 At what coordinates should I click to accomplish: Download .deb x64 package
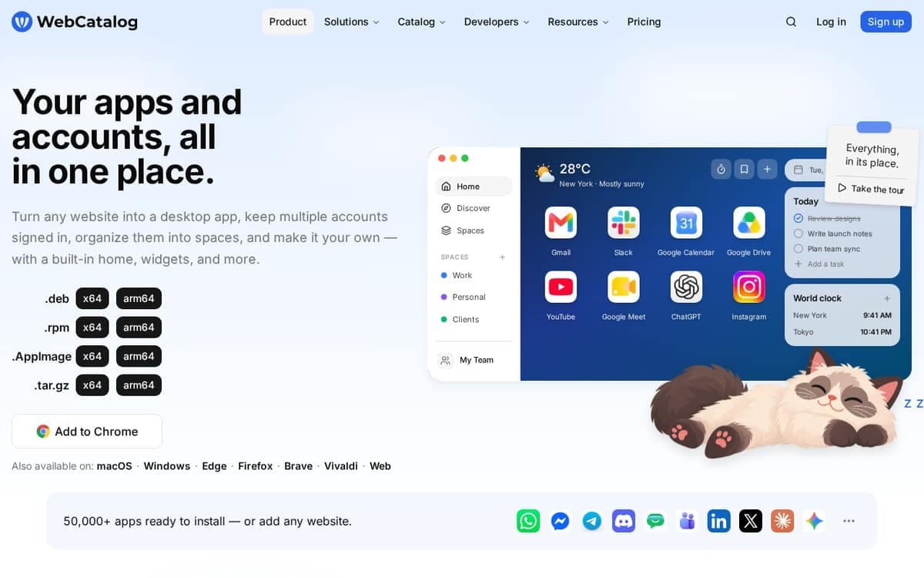tap(92, 298)
